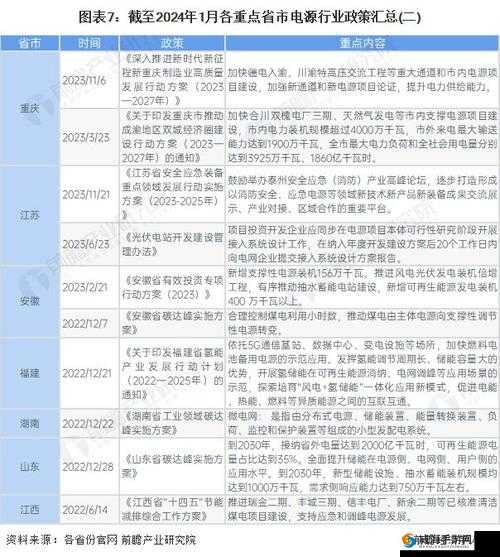Select the 省市 column header
The image size is (500, 557).
pyautogui.click(x=29, y=43)
